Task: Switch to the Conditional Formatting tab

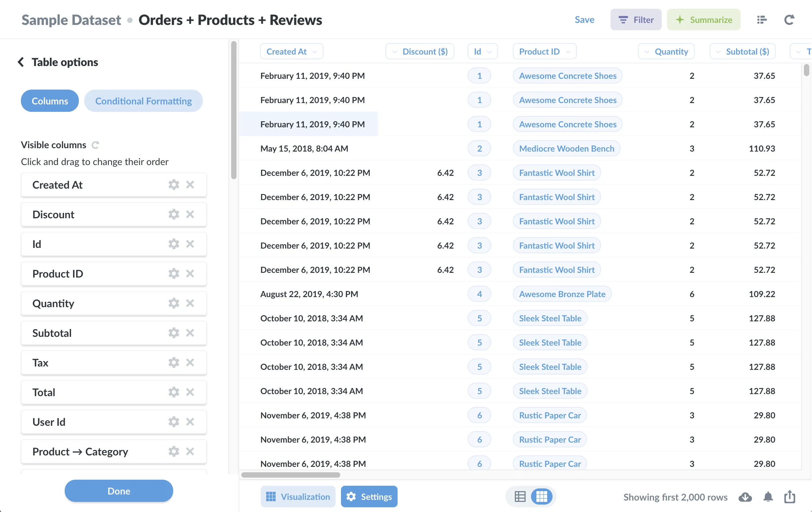Action: tap(143, 100)
